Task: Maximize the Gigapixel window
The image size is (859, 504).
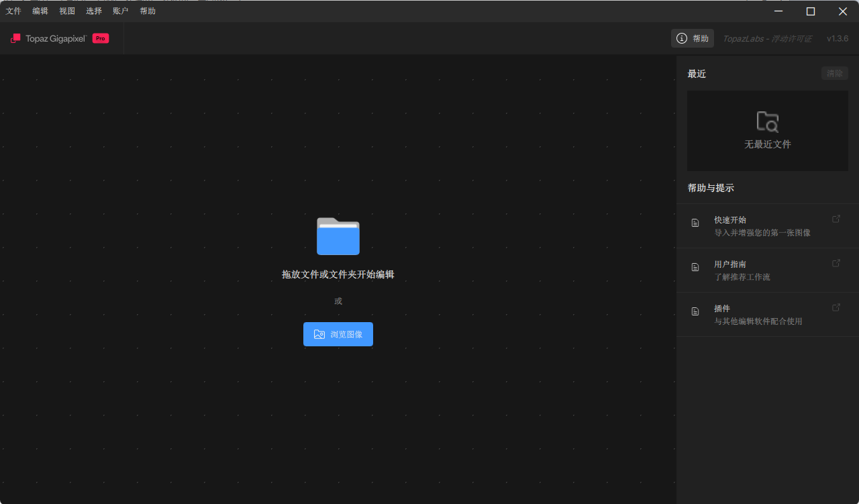Action: coord(811,11)
